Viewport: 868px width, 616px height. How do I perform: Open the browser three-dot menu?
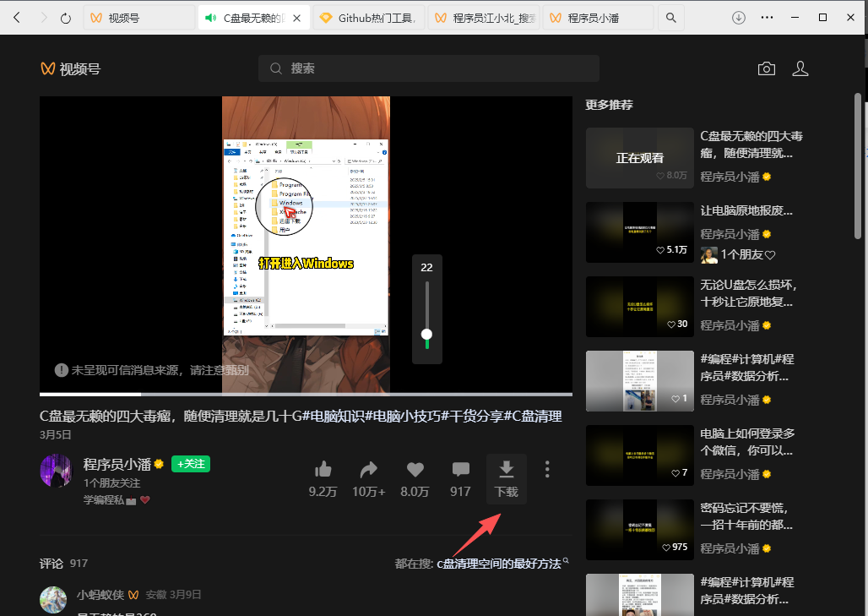pos(767,18)
